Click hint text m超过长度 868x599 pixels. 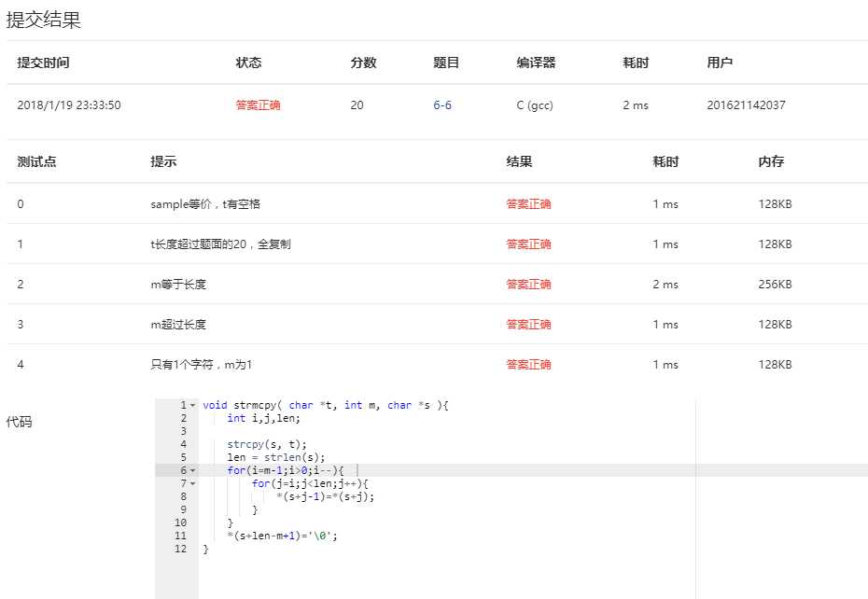coord(178,325)
